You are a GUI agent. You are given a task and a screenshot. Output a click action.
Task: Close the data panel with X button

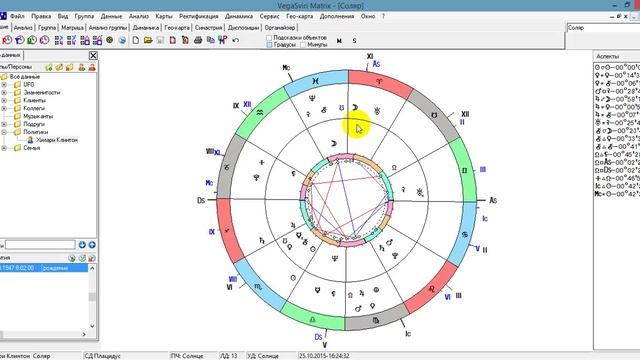coord(93,56)
